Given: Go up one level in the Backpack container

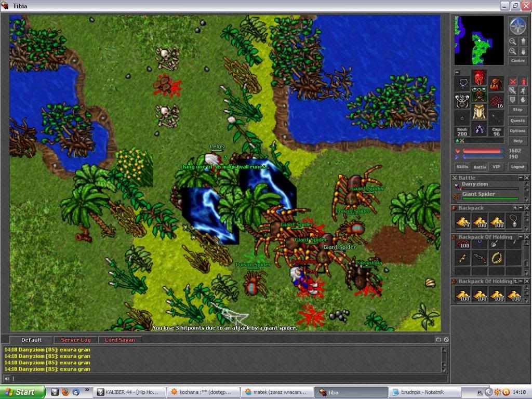Looking at the screenshot, I should point(515,208).
